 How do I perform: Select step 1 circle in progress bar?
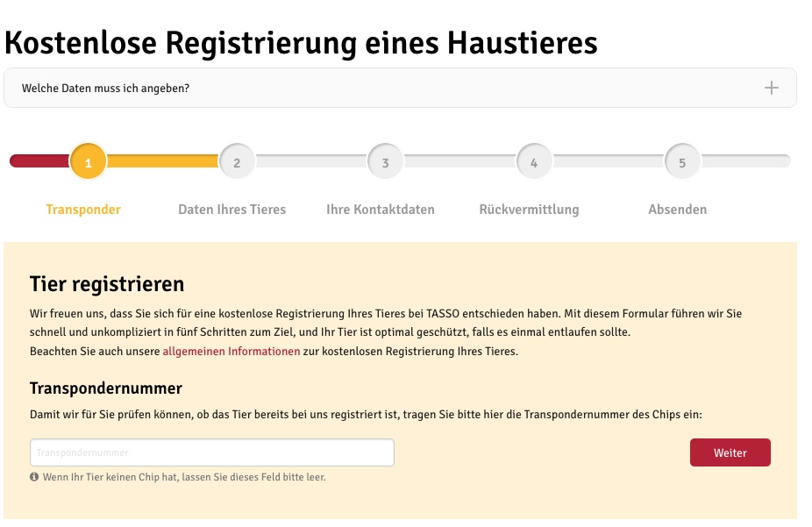[88, 161]
